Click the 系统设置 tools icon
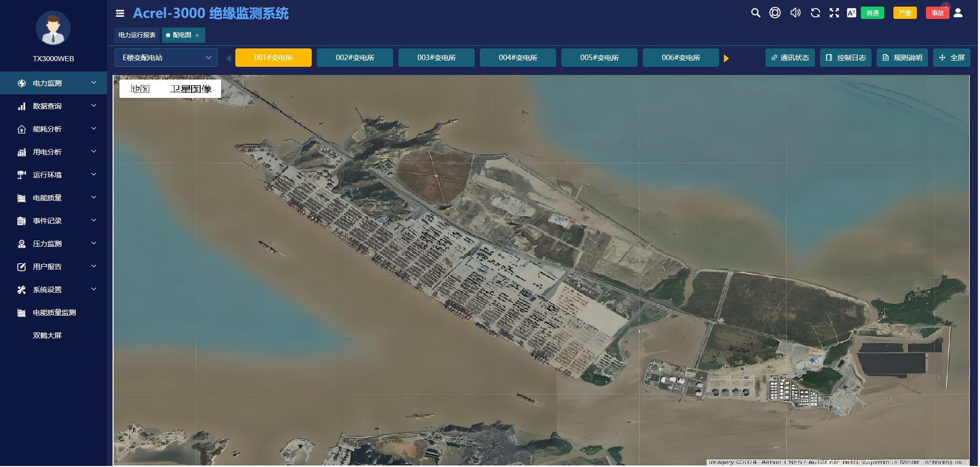This screenshot has height=467, width=980. click(x=21, y=290)
